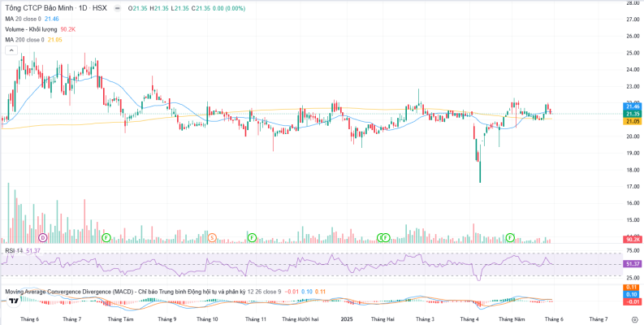Select the MA 200 close 0 legend
This screenshot has height=325, width=644.
(x=24, y=40)
